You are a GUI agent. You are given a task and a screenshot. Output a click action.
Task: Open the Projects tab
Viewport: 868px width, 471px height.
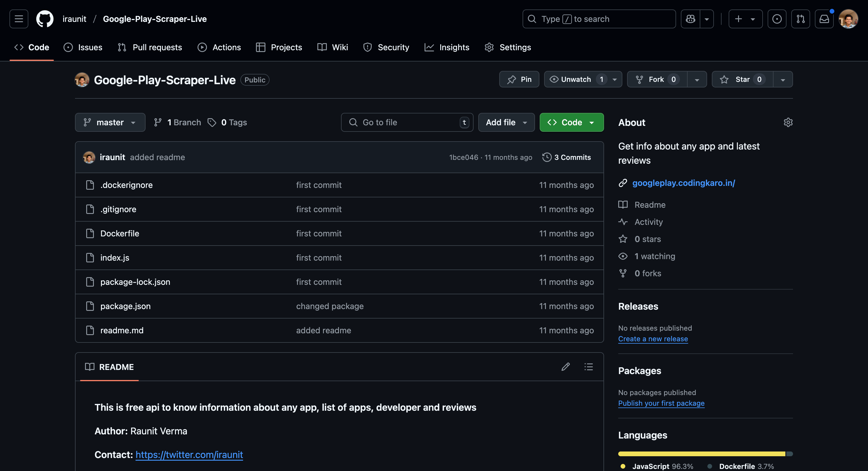[279, 47]
